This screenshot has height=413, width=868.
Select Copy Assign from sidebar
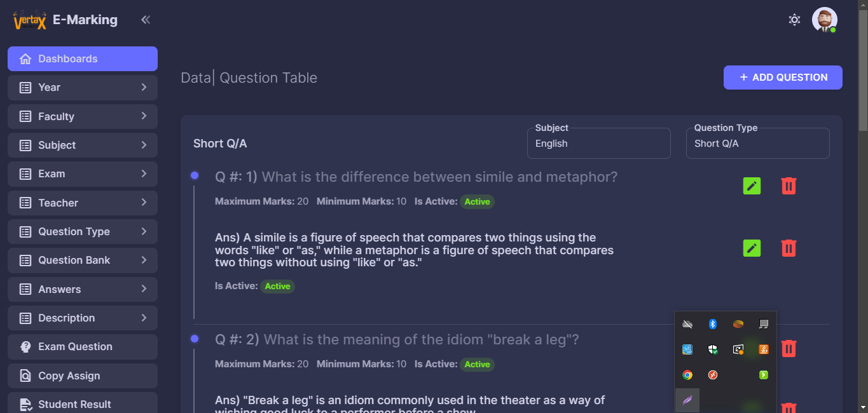[x=83, y=376]
